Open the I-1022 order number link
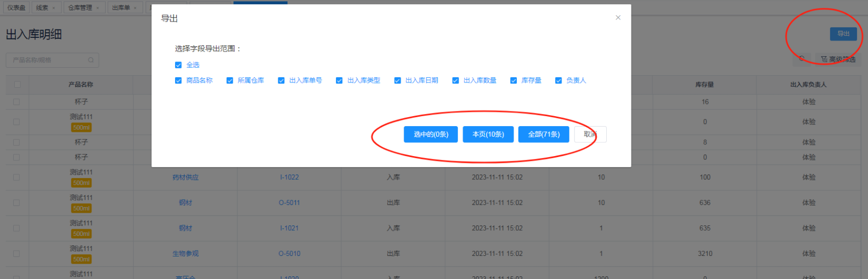This screenshot has width=868, height=279. click(x=289, y=178)
